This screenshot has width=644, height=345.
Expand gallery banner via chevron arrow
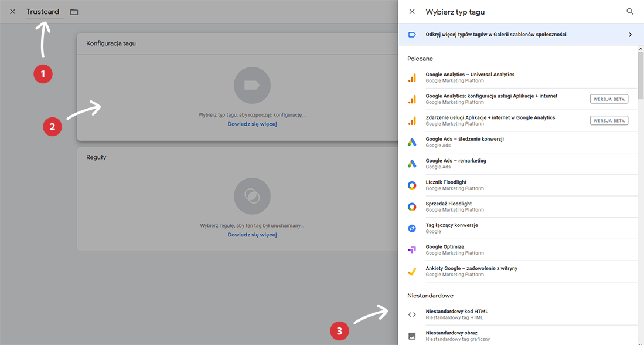pyautogui.click(x=630, y=35)
